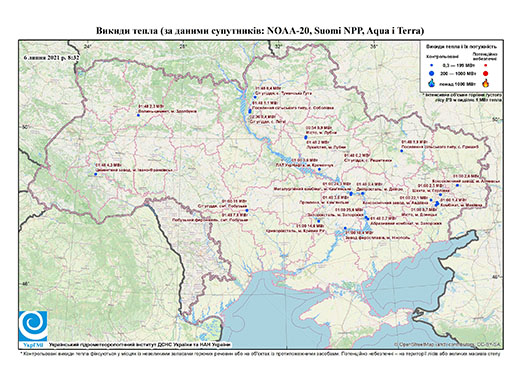Click the small blue dot in legend
The height and width of the screenshot is (368, 520).
432,66
